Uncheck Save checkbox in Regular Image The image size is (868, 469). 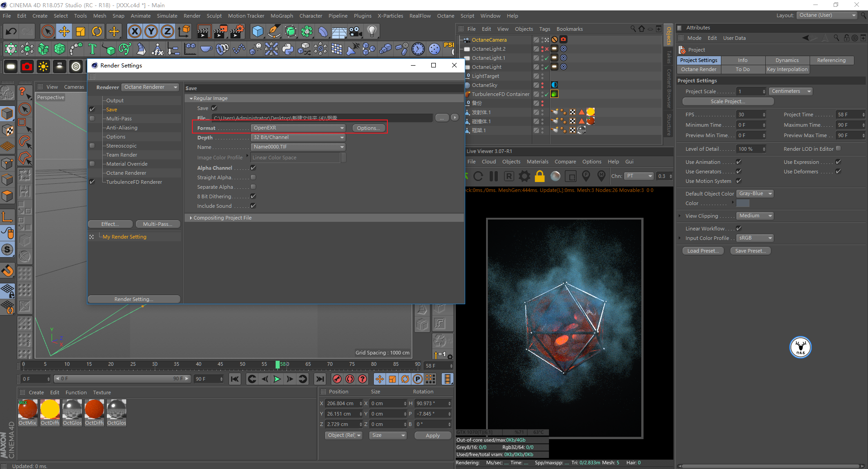click(215, 108)
